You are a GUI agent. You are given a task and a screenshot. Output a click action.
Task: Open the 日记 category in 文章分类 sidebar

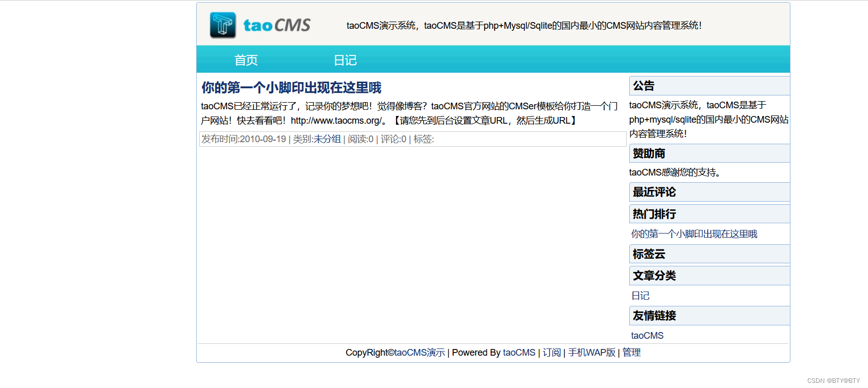(x=640, y=296)
